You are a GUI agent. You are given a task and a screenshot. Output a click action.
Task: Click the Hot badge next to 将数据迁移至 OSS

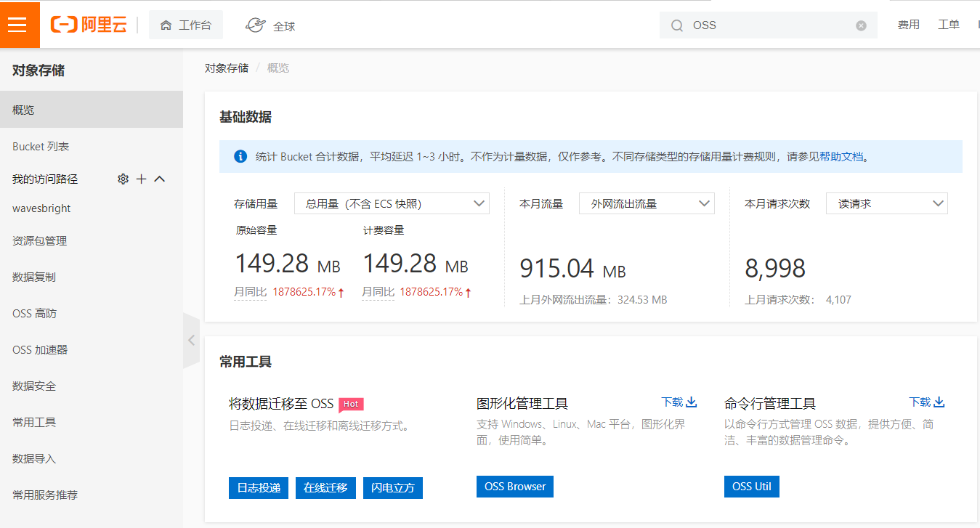click(351, 404)
